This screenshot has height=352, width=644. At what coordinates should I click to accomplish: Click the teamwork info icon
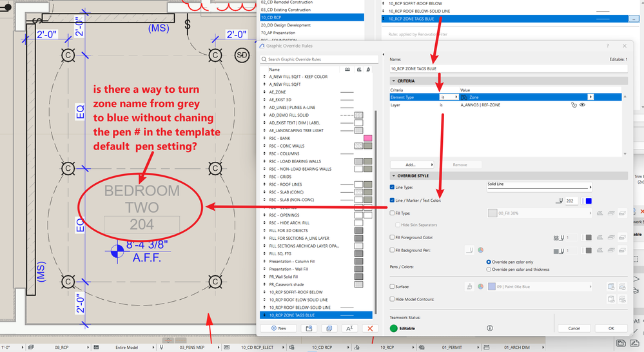point(489,328)
